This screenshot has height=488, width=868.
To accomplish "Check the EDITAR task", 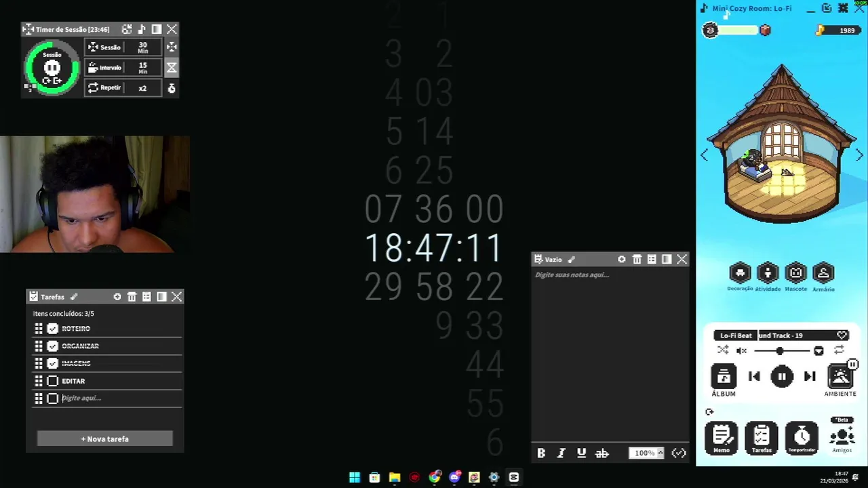I will click(x=53, y=381).
